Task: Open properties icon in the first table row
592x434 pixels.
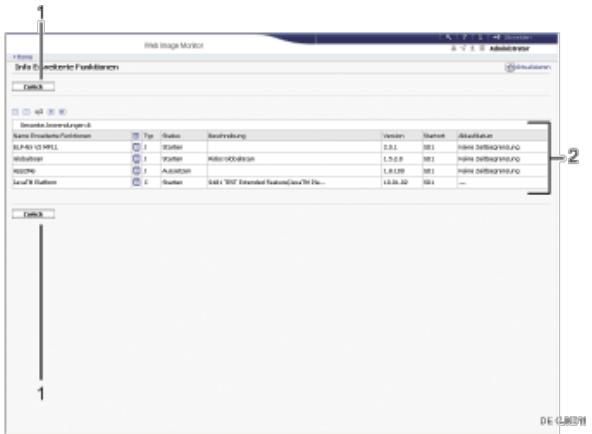Action: point(136,147)
